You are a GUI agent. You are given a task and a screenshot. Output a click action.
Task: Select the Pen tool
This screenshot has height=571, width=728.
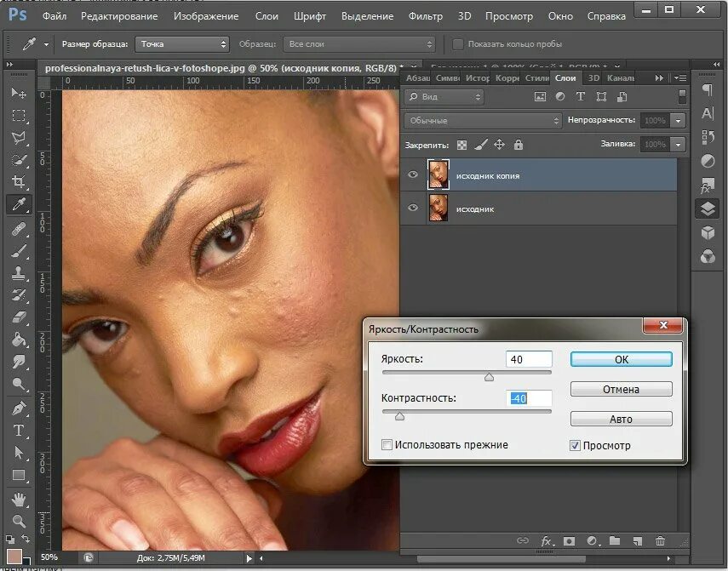pos(19,408)
